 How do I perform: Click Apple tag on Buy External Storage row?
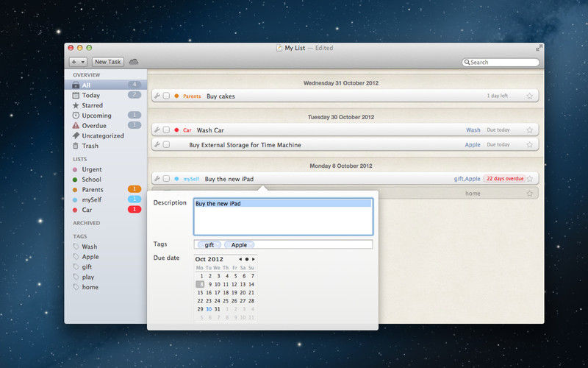click(x=473, y=144)
